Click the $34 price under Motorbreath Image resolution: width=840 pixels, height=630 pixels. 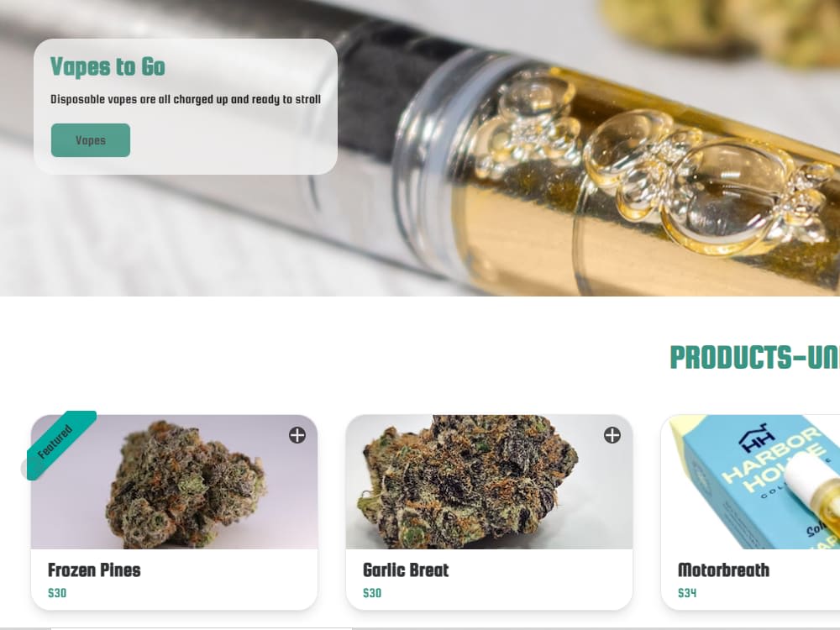pos(687,593)
